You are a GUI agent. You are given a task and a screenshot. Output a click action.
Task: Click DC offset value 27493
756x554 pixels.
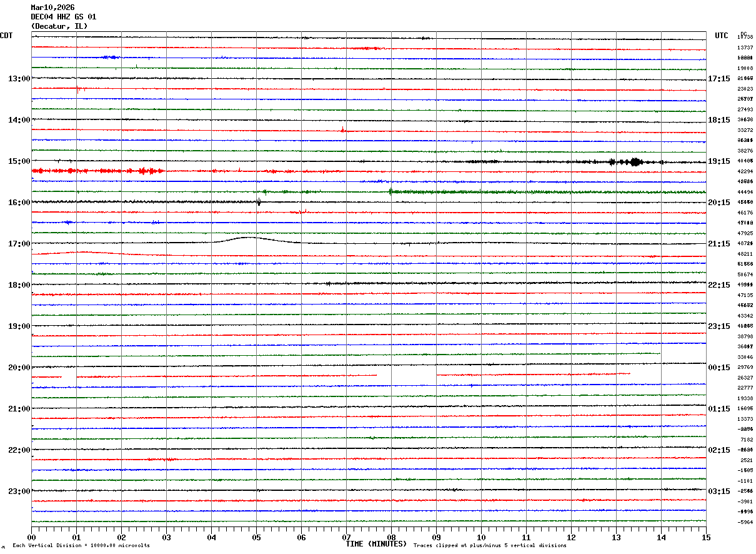(745, 110)
